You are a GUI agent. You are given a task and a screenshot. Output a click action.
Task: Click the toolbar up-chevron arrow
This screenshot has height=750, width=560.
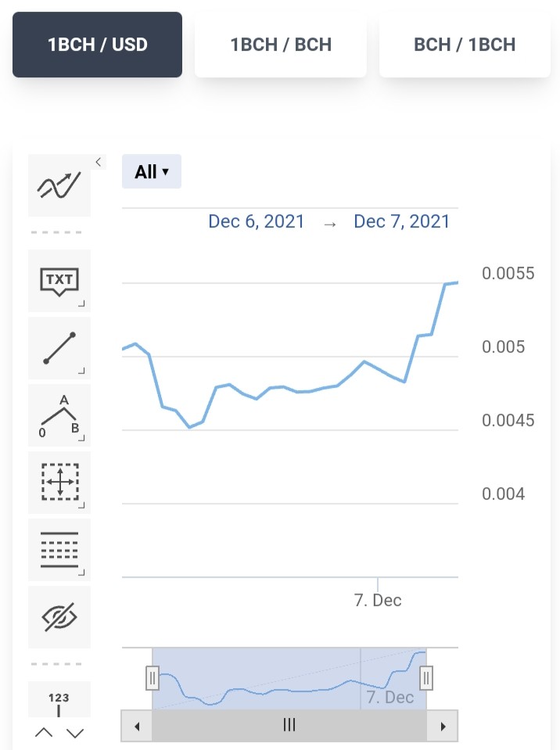[44, 732]
